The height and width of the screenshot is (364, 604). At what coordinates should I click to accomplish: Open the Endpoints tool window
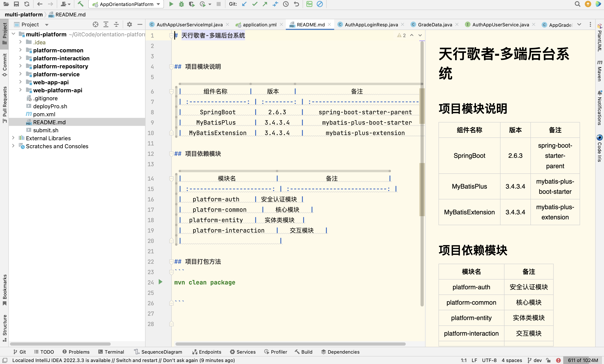point(207,352)
